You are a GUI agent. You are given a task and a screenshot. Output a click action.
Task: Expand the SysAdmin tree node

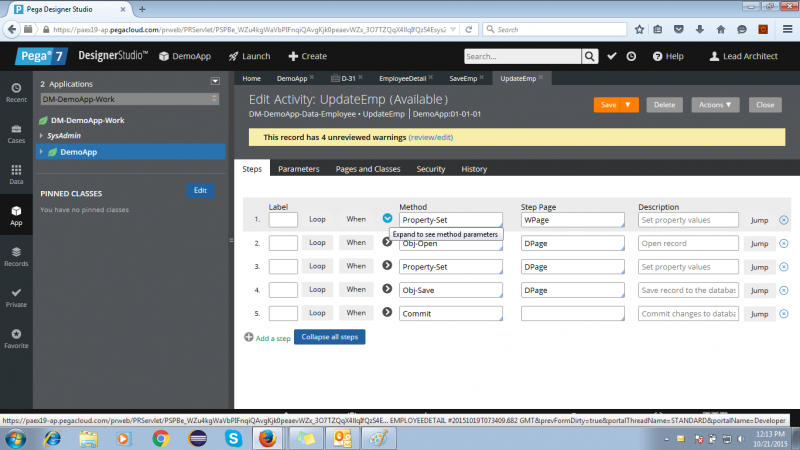[x=41, y=136]
